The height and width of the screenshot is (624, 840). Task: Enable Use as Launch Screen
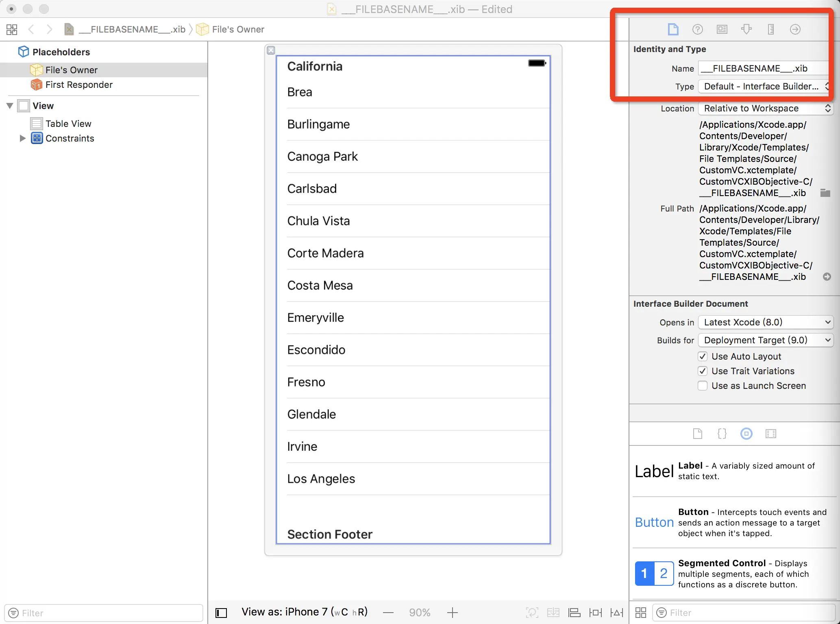(703, 386)
